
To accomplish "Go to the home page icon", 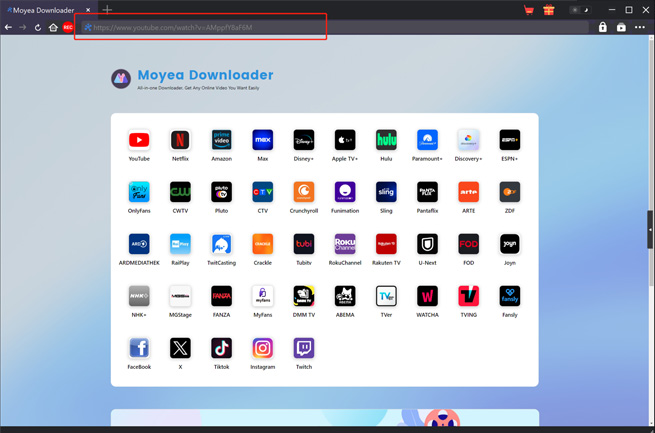I will (x=53, y=28).
